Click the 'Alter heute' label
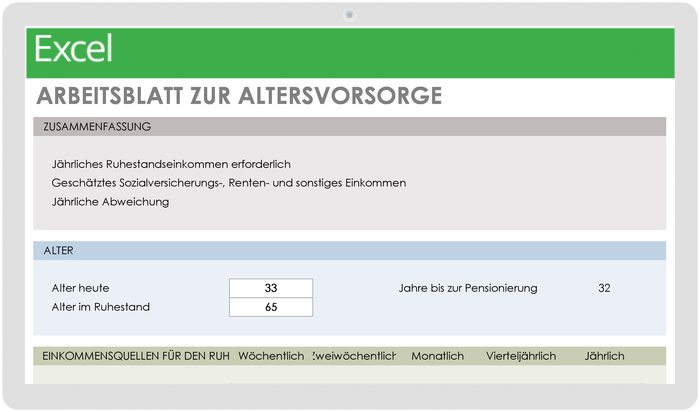This screenshot has height=412, width=700. 80,288
